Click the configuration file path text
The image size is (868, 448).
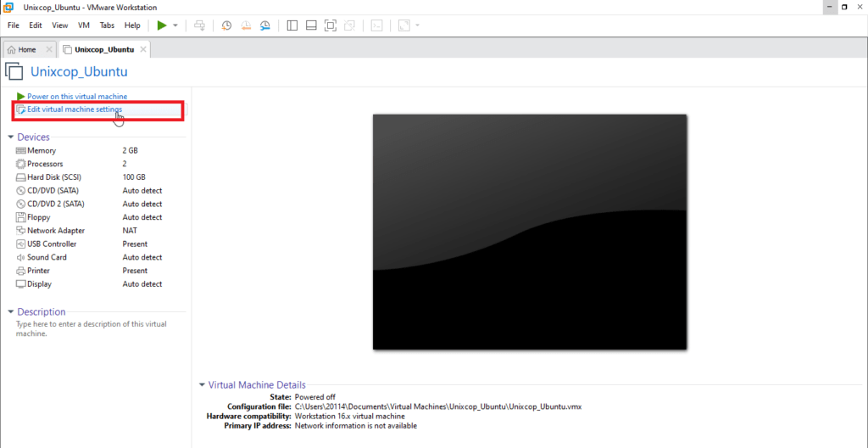(438, 406)
